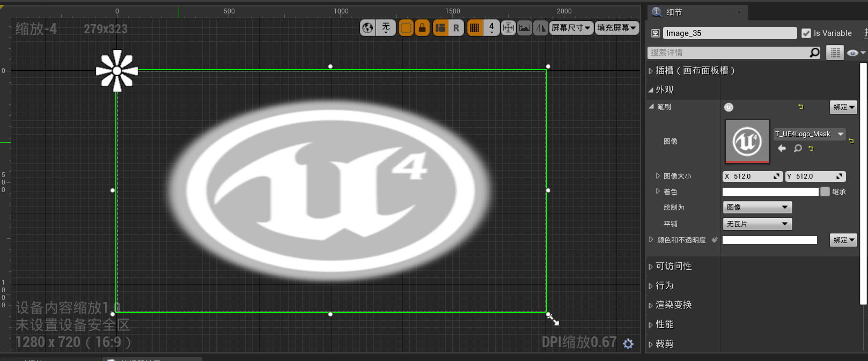Click the small icon beside 颜色和不透明度 label
Image resolution: width=868 pixels, height=361 pixels.
click(715, 240)
